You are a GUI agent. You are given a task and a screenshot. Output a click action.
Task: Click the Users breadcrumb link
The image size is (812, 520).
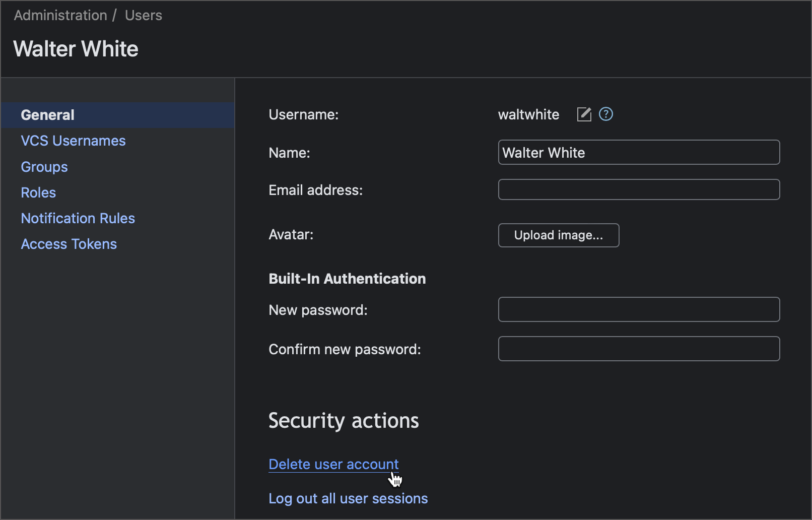[143, 15]
